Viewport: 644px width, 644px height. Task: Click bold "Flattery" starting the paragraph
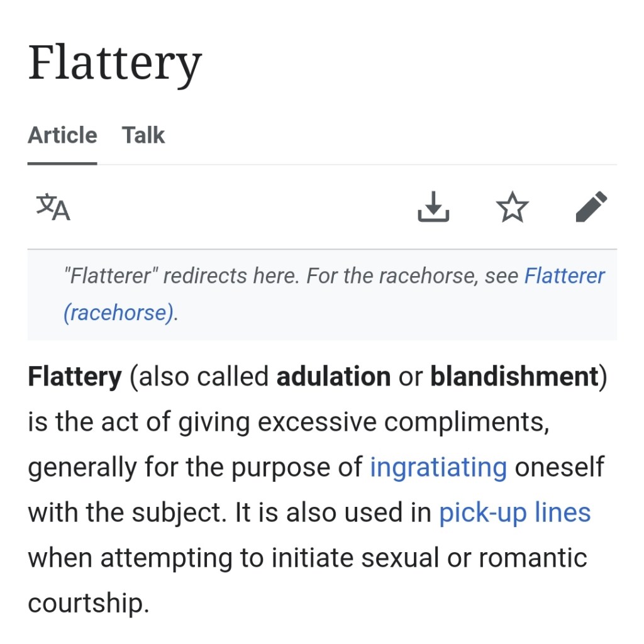pos(74,376)
